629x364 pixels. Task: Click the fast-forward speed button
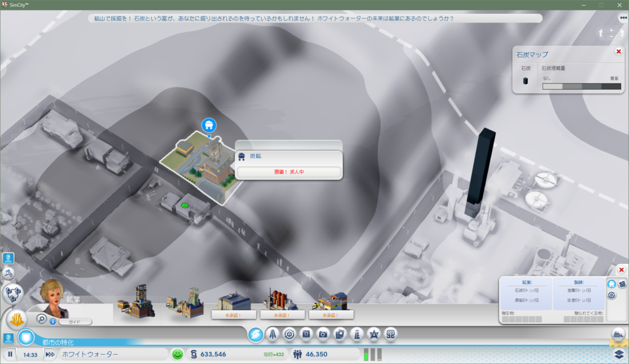click(50, 354)
